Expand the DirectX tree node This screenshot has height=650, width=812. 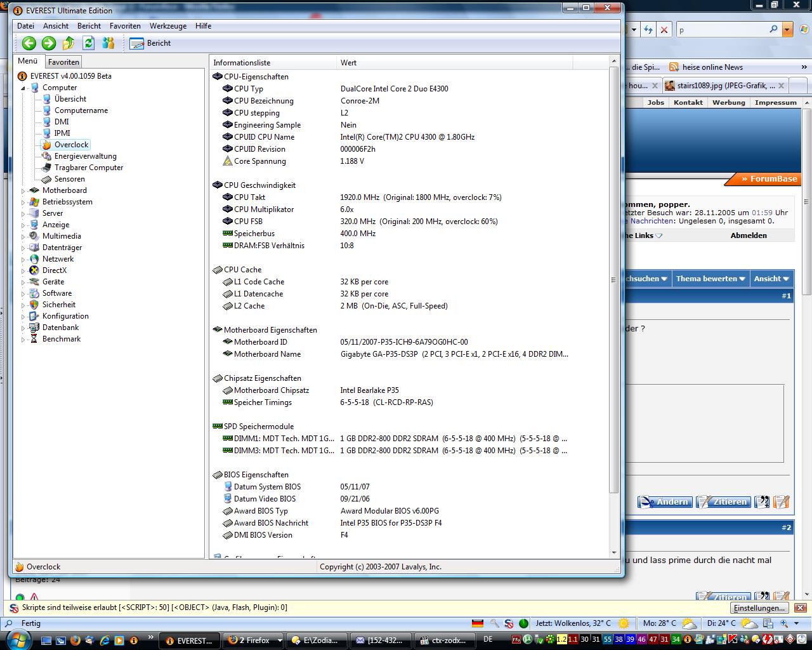click(x=23, y=270)
